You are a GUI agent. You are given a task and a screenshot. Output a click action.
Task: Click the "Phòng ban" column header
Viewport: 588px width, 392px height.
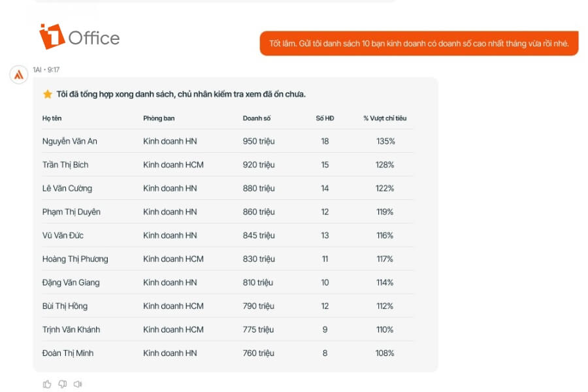(x=159, y=118)
